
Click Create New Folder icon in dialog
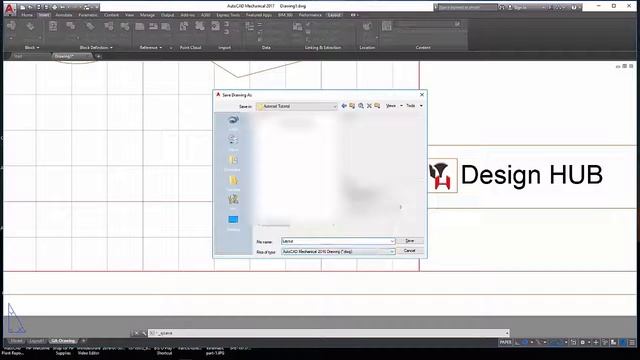pyautogui.click(x=377, y=106)
